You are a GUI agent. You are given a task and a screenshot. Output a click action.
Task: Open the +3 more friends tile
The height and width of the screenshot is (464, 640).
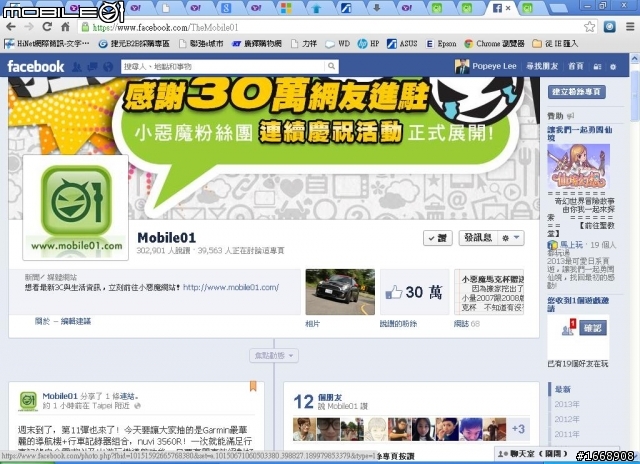[518, 429]
